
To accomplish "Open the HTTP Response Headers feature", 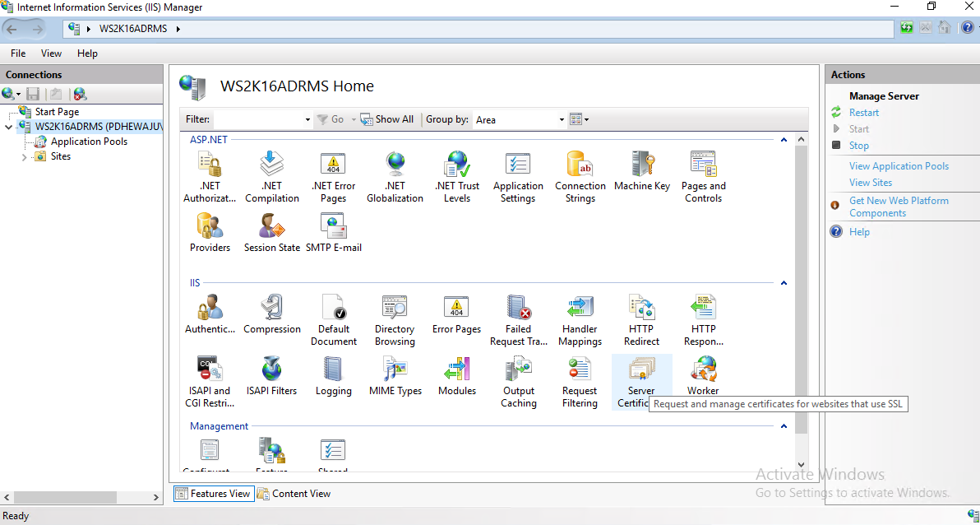I will point(703,320).
